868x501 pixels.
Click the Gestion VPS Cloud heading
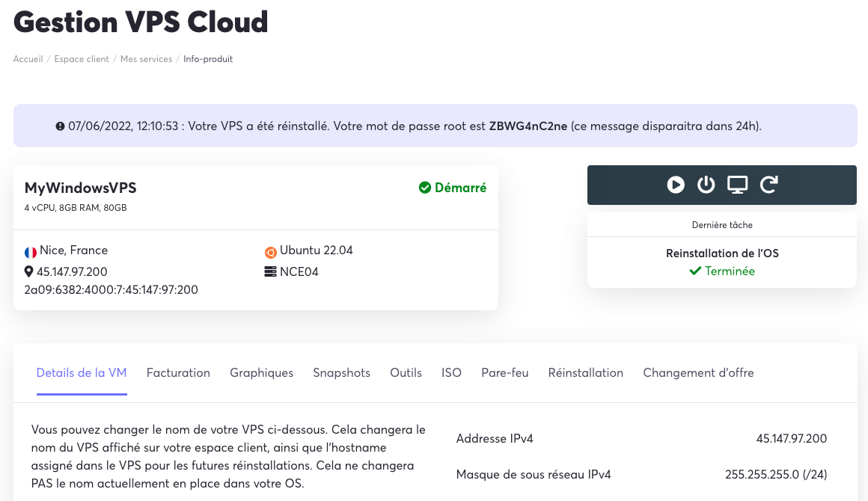click(x=141, y=22)
